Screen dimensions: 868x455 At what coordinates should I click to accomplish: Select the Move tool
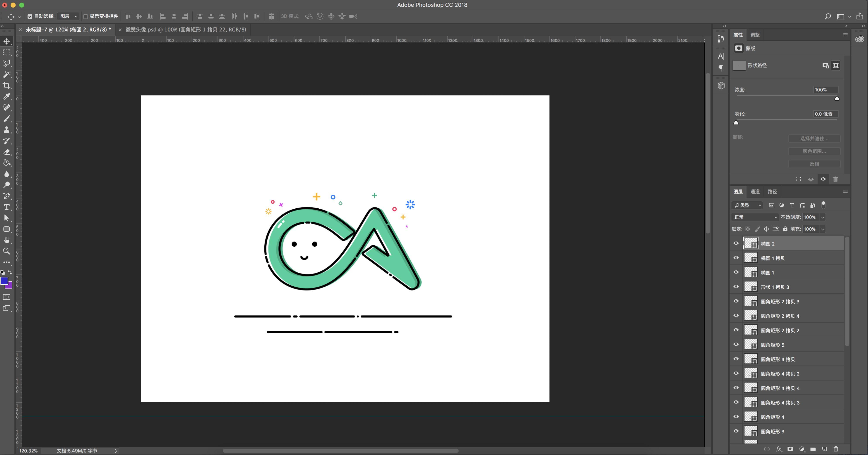7,41
